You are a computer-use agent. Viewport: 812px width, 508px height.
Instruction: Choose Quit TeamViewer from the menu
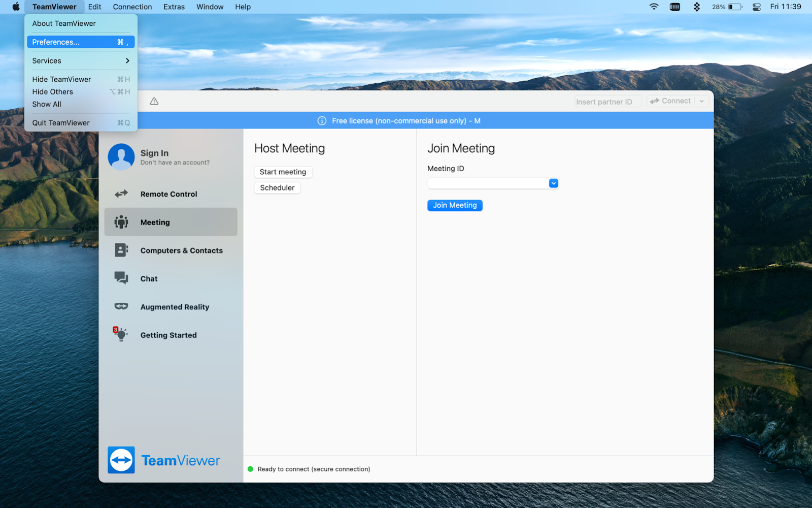coord(81,123)
